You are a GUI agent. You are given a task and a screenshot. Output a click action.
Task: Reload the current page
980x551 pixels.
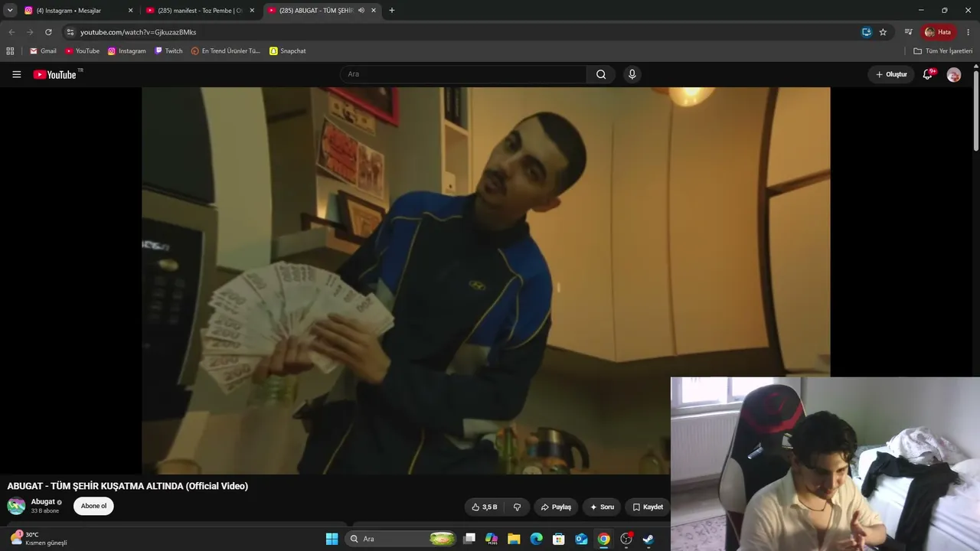(48, 32)
